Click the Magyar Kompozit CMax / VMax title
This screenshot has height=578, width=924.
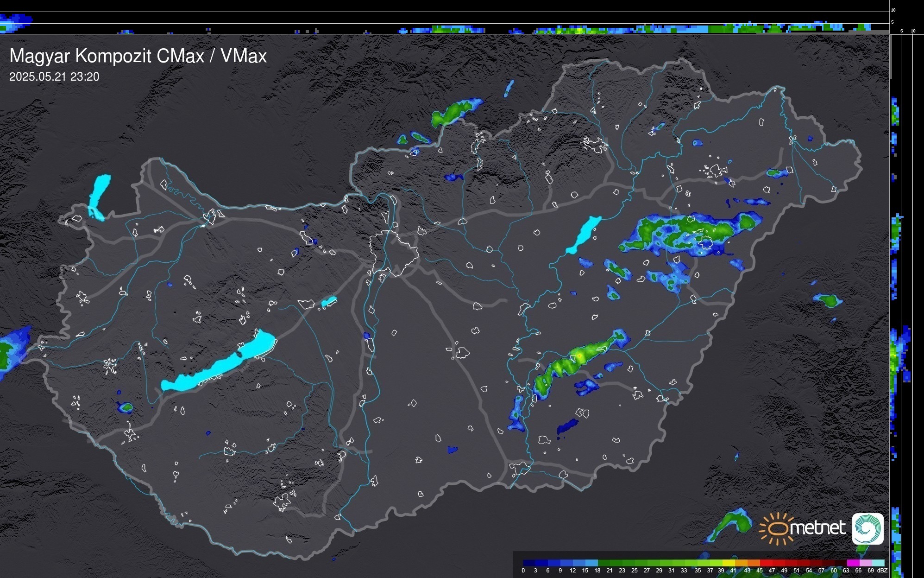138,56
